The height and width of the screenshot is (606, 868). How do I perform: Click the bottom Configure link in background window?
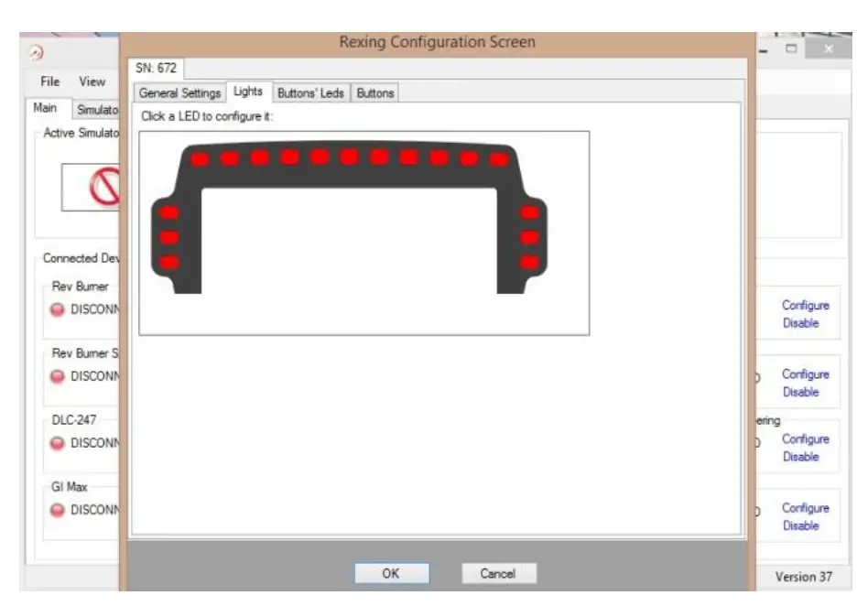(x=806, y=508)
